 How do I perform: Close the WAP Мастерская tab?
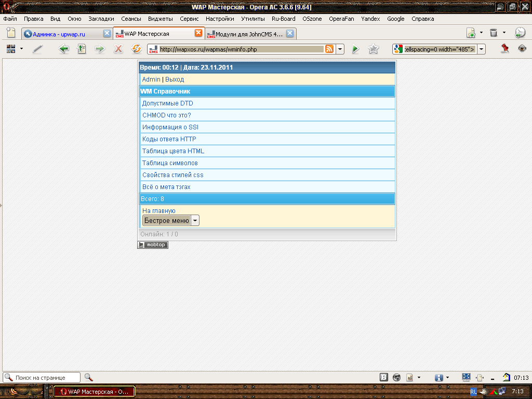[x=198, y=33]
